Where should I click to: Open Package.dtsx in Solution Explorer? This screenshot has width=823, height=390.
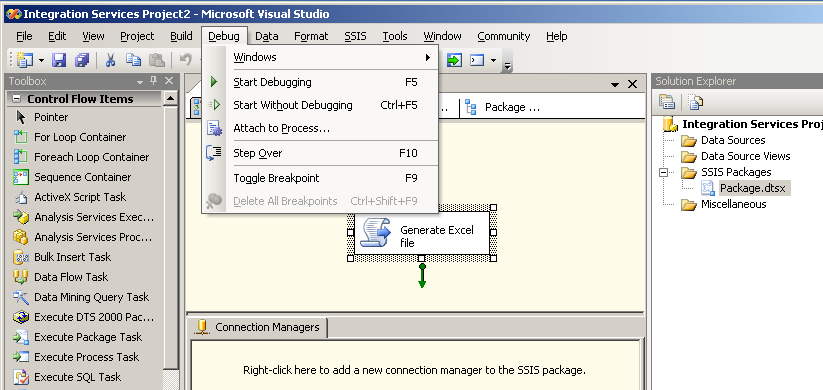pyautogui.click(x=752, y=188)
